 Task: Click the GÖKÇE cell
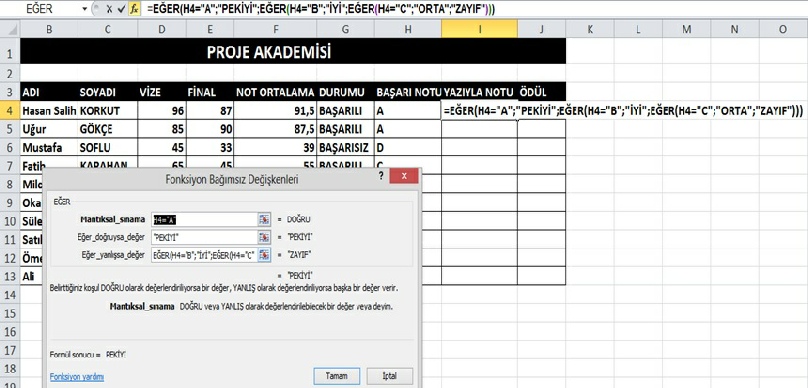pos(108,129)
